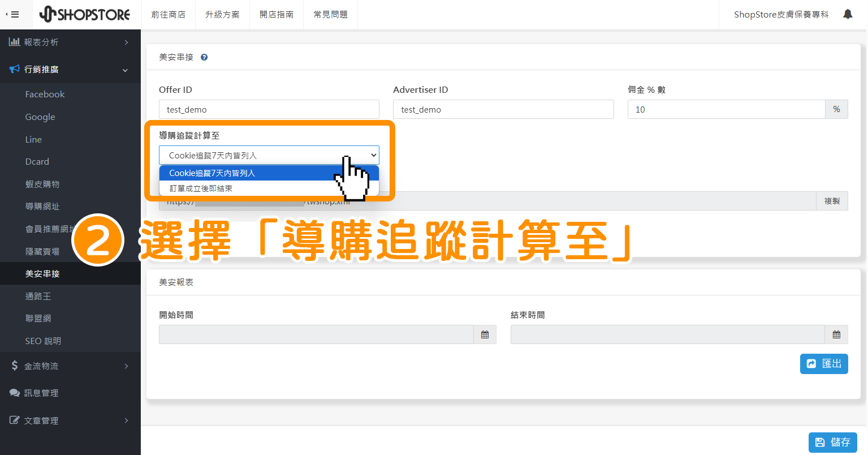This screenshot has height=455, width=868.
Task: Open 升級方案 top menu item
Action: point(222,15)
